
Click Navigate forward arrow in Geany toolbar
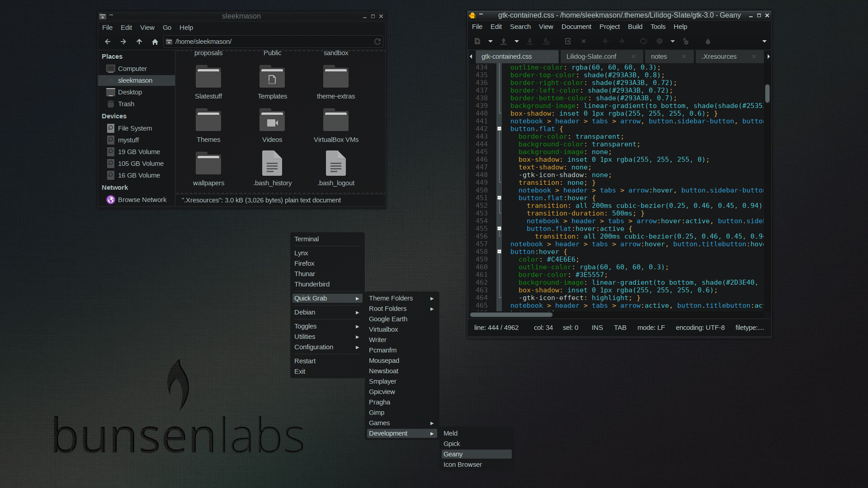coord(622,41)
